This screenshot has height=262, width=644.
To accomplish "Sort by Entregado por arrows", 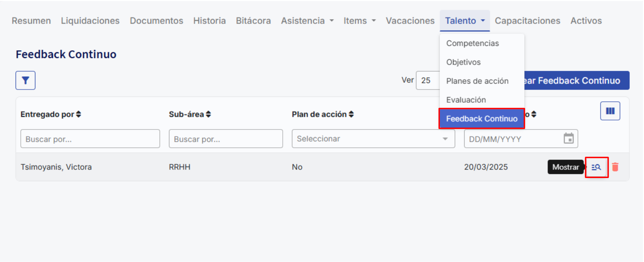I will click(79, 114).
